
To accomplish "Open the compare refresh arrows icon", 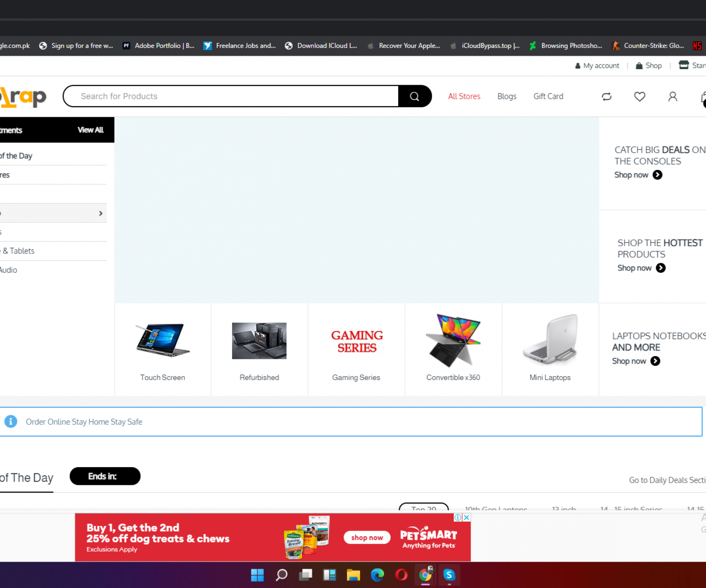I will coord(607,96).
